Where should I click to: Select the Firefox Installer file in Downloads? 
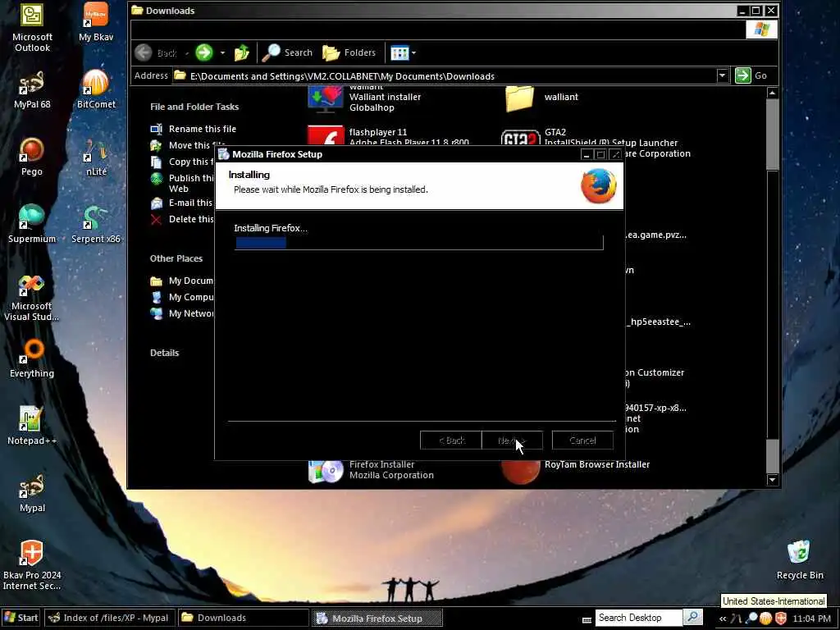point(372,470)
